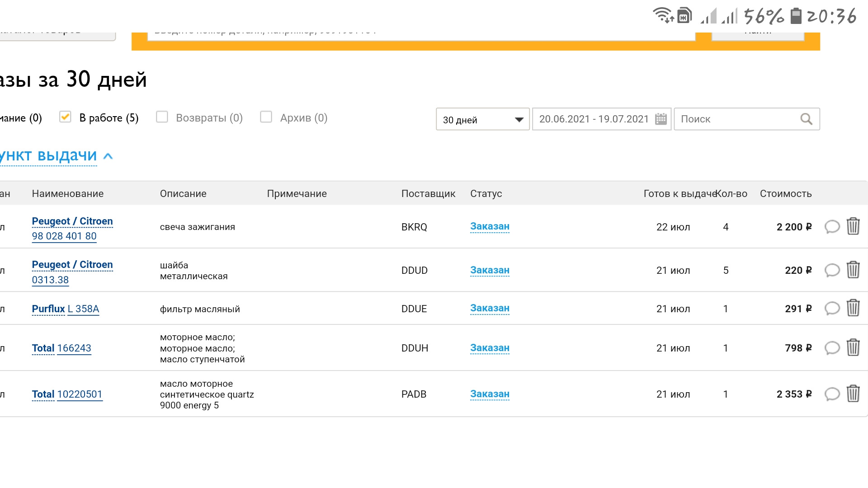Open part link 98 028 401 80
Image resolution: width=868 pixels, height=488 pixels.
point(64,236)
